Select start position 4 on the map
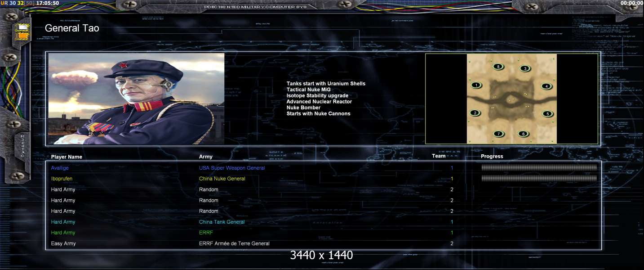The height and width of the screenshot is (270, 644). (546, 86)
